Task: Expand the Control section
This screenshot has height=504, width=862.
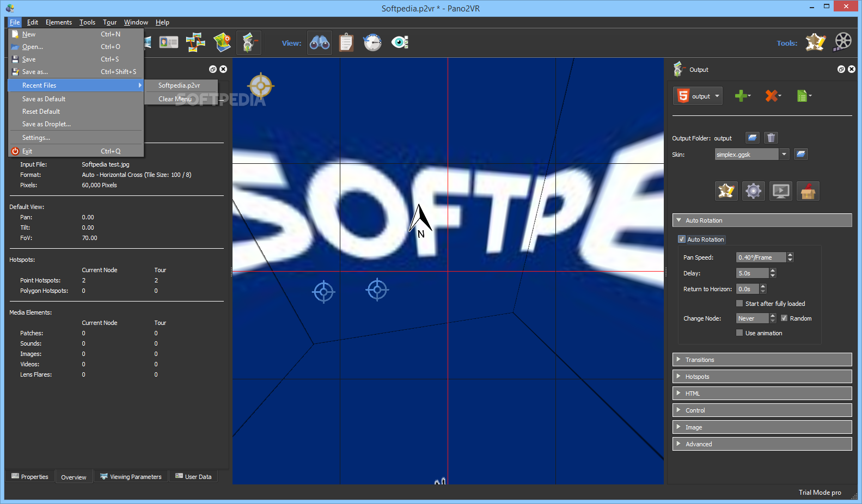Action: click(762, 410)
